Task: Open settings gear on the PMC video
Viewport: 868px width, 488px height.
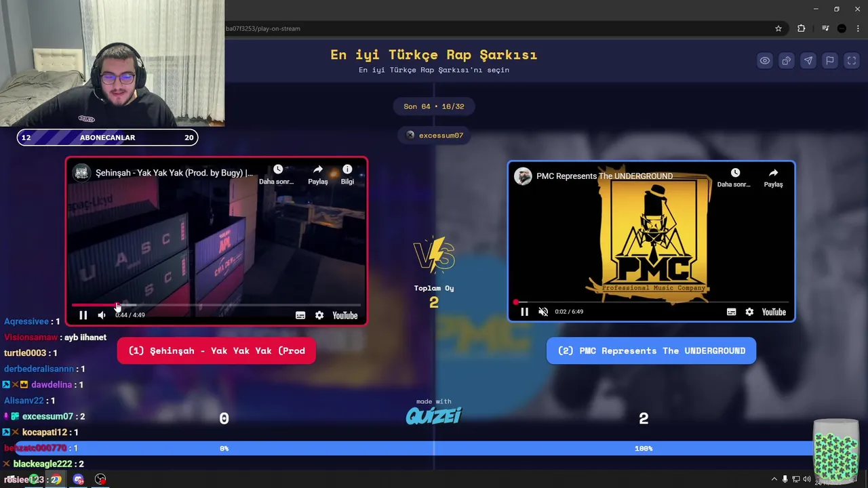Action: [x=749, y=312]
